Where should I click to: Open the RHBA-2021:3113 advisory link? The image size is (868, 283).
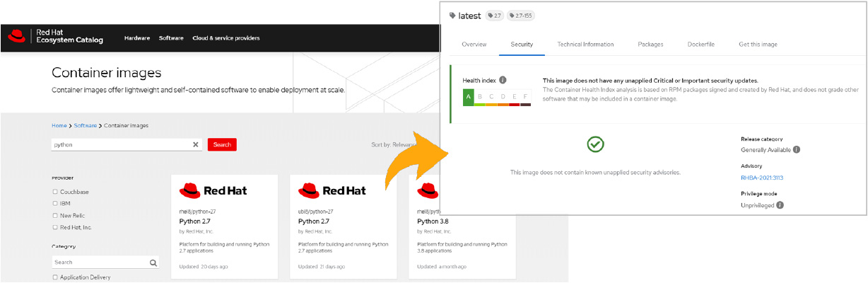click(762, 178)
